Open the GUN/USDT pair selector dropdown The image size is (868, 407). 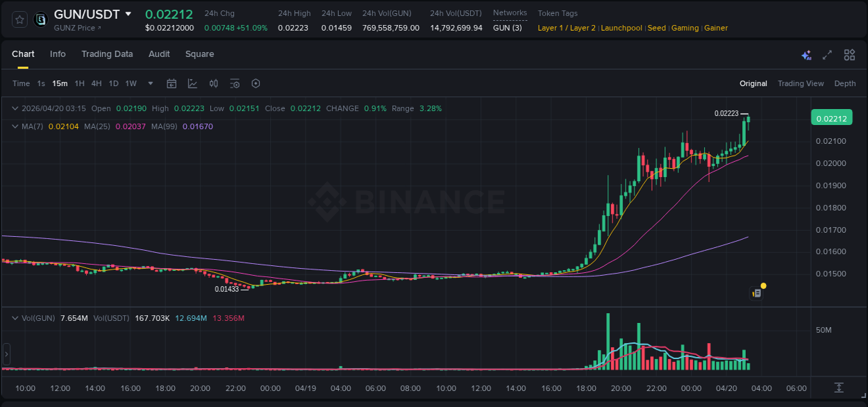(x=90, y=13)
